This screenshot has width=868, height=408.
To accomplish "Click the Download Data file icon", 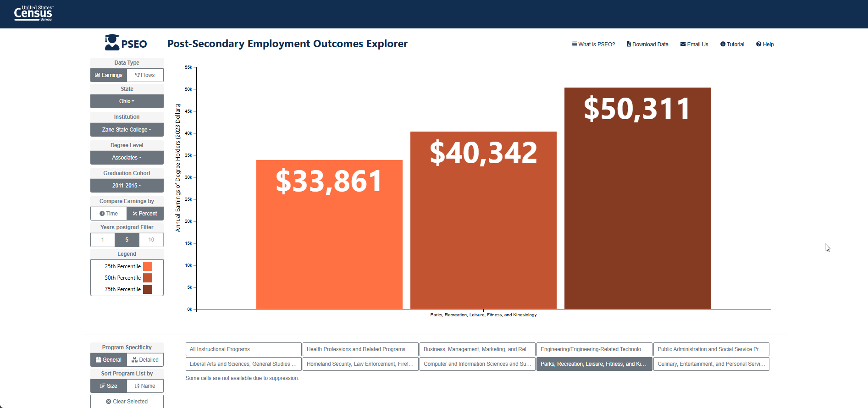I will click(x=629, y=44).
